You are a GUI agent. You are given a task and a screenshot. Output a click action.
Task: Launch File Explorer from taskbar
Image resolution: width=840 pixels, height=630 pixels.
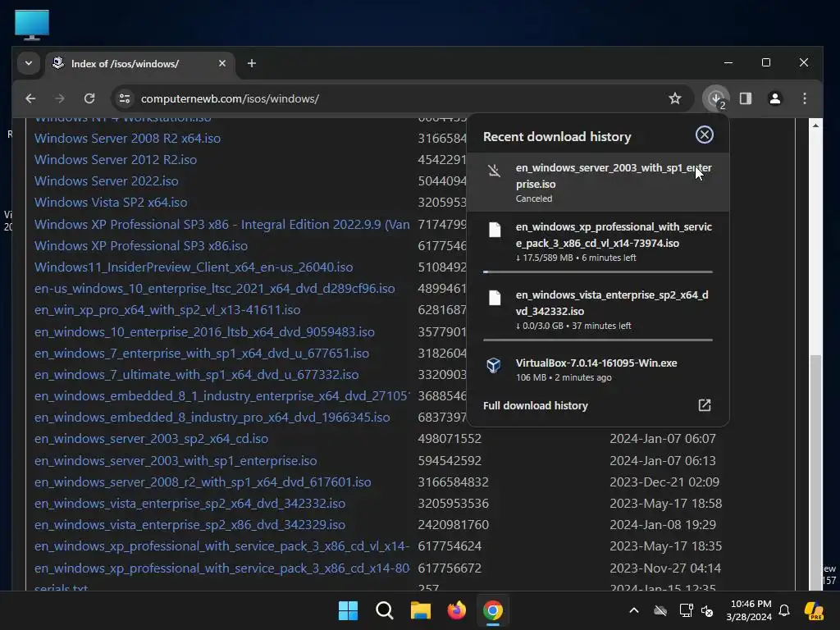pyautogui.click(x=421, y=610)
